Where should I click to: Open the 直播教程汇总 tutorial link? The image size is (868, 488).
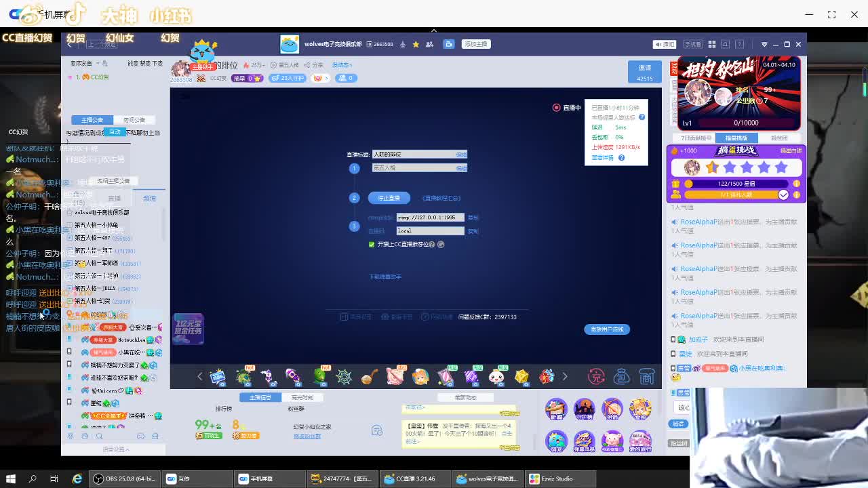pos(441,198)
